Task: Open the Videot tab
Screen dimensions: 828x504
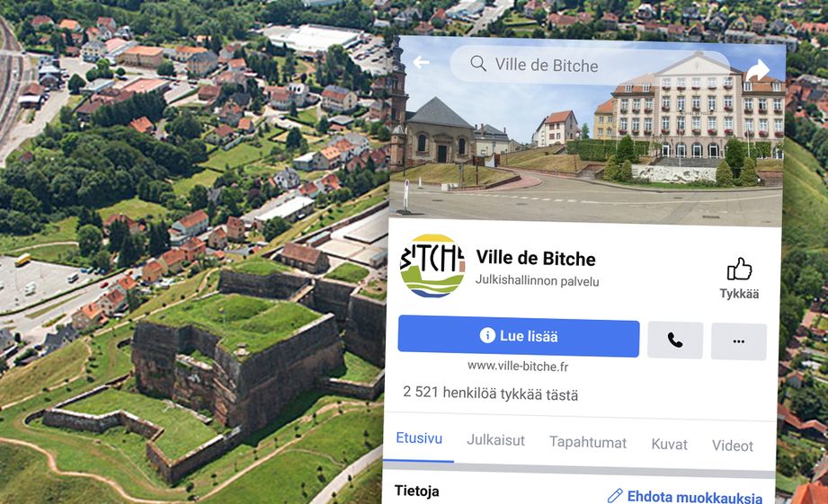Action: (x=733, y=446)
